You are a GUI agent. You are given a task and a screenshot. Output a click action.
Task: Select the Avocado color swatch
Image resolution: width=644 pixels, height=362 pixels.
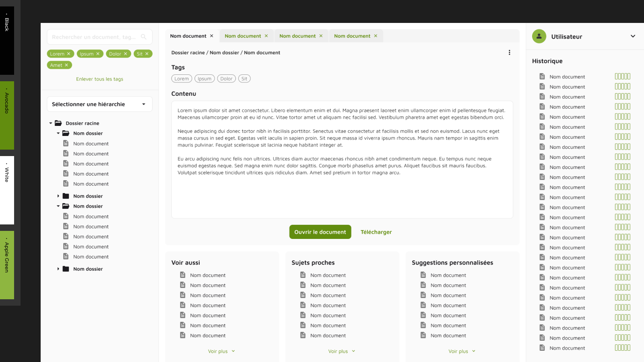point(7,115)
